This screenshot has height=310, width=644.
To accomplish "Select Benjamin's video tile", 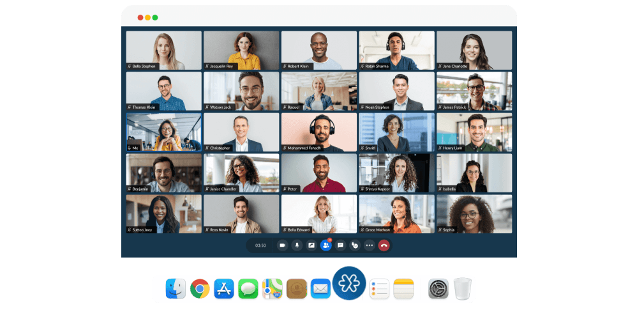I will (163, 173).
